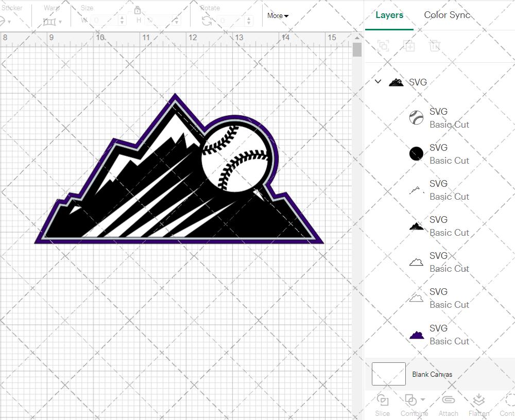Click the Combine tool icon
The width and height of the screenshot is (515, 420).
coord(410,400)
